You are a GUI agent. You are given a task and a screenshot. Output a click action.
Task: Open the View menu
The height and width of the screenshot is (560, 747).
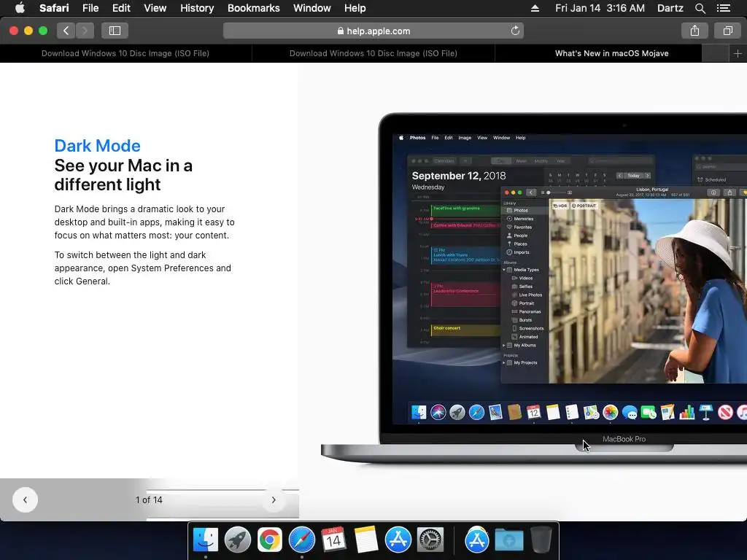click(155, 8)
